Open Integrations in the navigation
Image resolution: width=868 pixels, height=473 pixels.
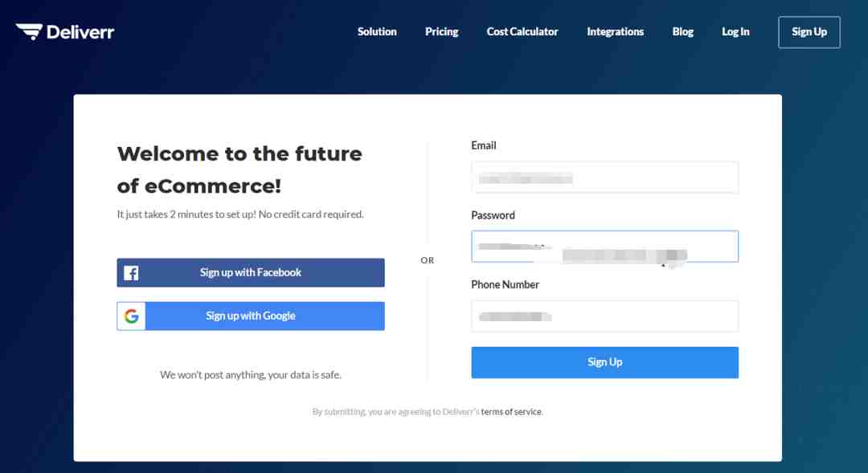click(615, 31)
